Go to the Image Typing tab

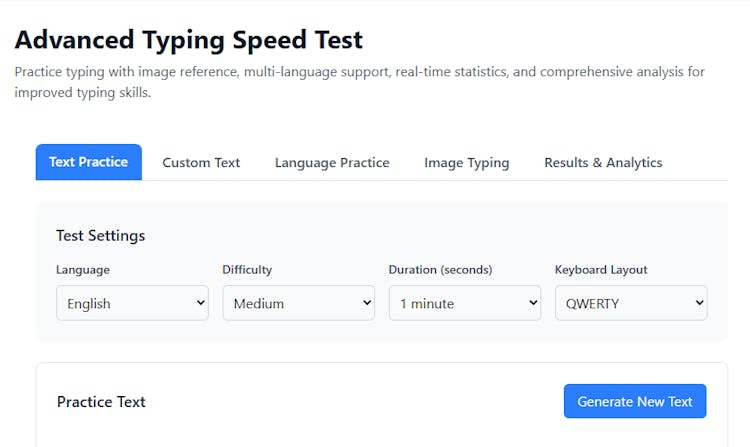click(x=466, y=162)
